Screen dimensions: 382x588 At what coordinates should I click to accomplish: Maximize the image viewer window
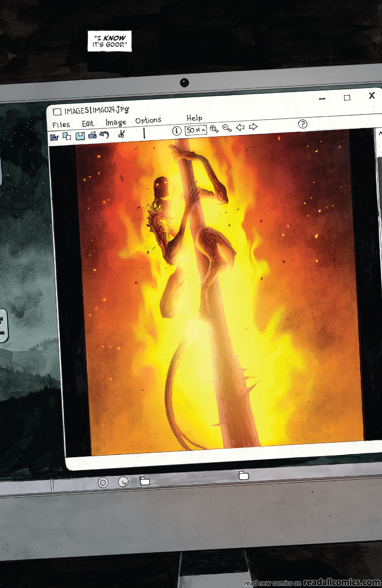347,98
